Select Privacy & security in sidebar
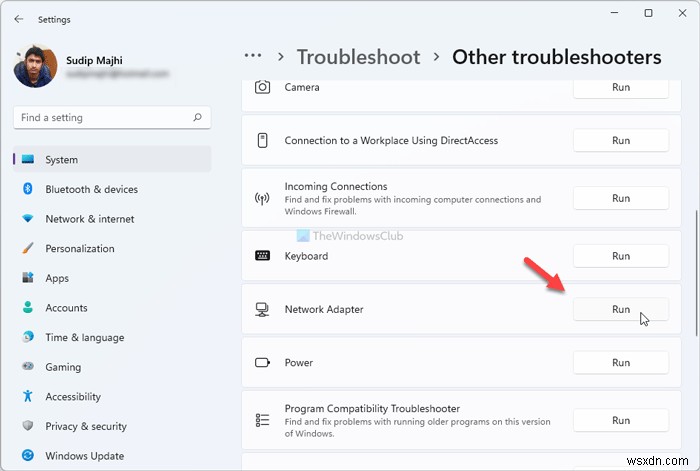The image size is (700, 471). click(85, 426)
